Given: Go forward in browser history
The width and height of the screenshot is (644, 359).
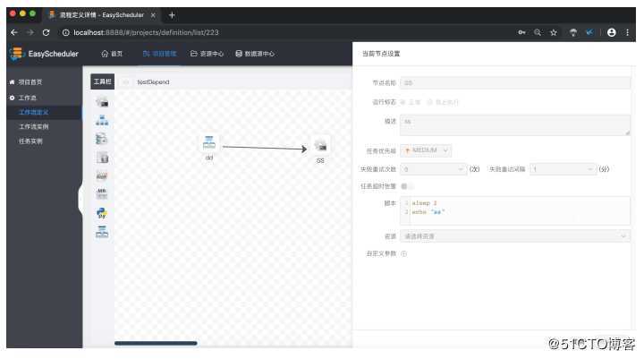Looking at the screenshot, I should tap(30, 32).
